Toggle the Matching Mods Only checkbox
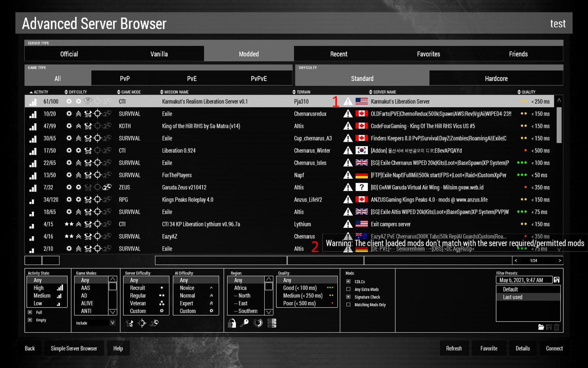The image size is (588, 368). tap(348, 305)
